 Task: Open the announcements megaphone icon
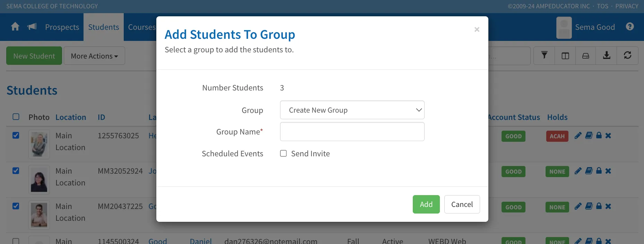[x=32, y=27]
